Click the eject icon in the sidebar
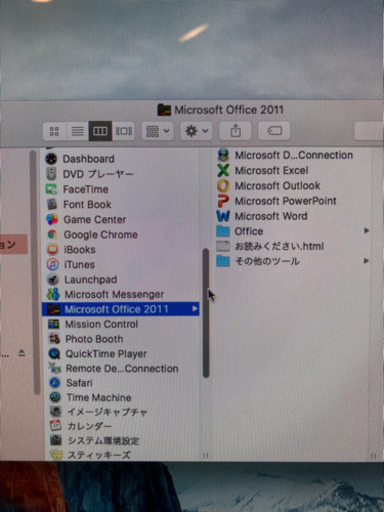Image resolution: width=384 pixels, height=512 pixels. [x=22, y=353]
